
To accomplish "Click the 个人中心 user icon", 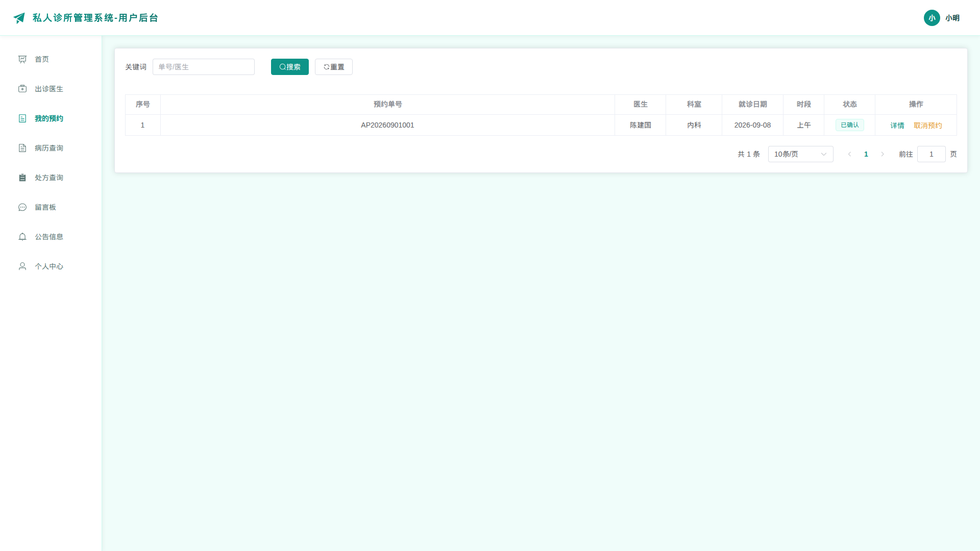I will [x=22, y=266].
